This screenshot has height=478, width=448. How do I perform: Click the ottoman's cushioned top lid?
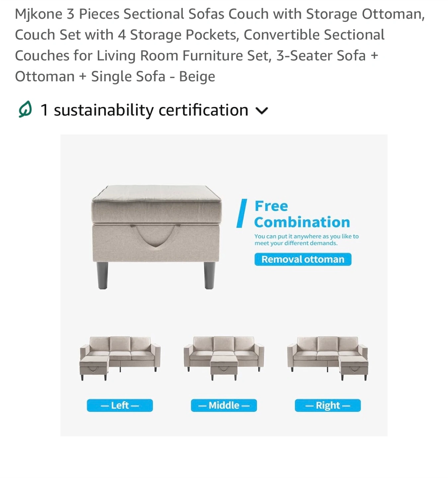pyautogui.click(x=156, y=204)
